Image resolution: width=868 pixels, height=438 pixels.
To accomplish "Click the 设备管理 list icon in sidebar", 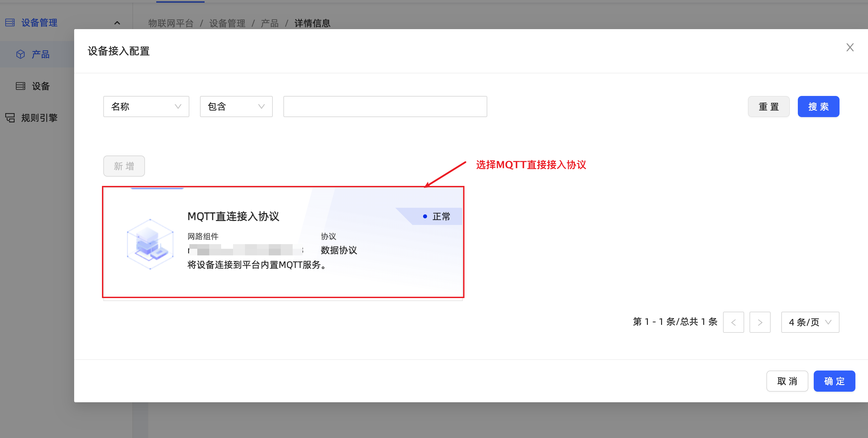I will [10, 22].
